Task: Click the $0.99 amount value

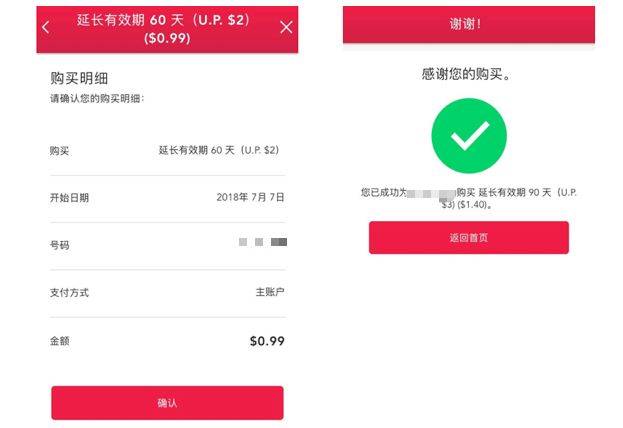Action: point(267,341)
